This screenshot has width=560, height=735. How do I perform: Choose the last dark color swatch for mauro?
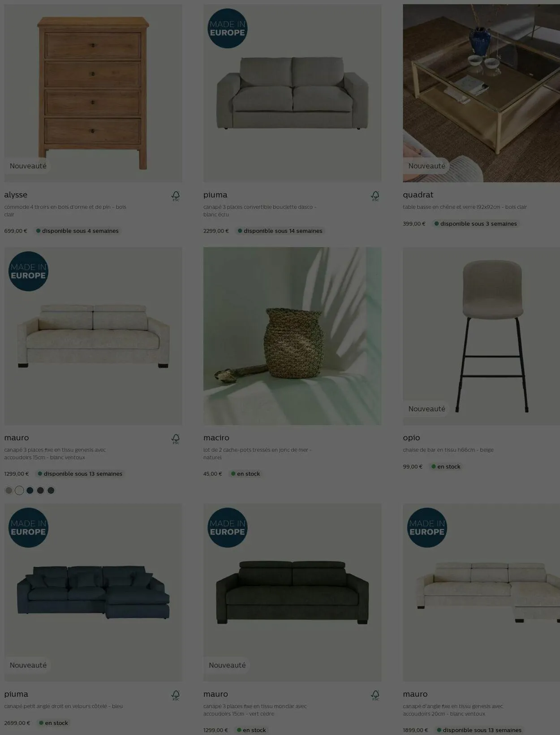coord(51,490)
